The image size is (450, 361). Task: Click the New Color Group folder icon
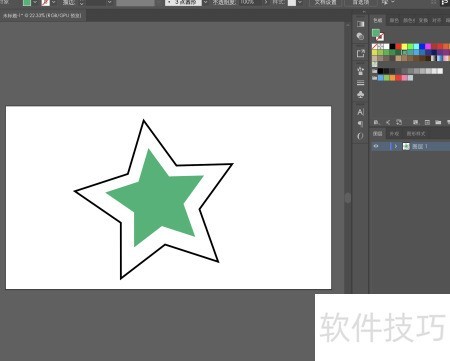[438, 122]
